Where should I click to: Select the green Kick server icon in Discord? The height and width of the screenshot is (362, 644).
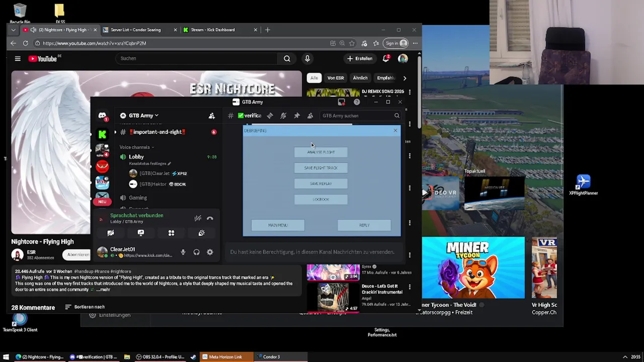(x=102, y=134)
